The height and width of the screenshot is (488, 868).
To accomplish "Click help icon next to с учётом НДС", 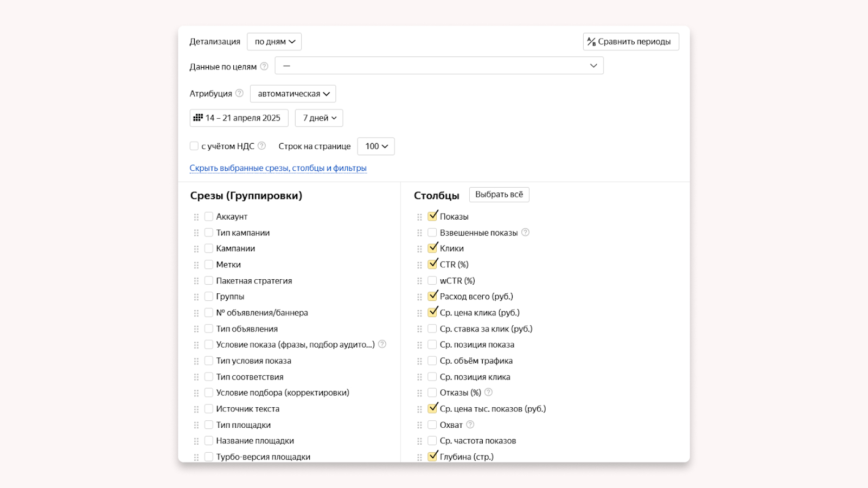I will coord(261,146).
